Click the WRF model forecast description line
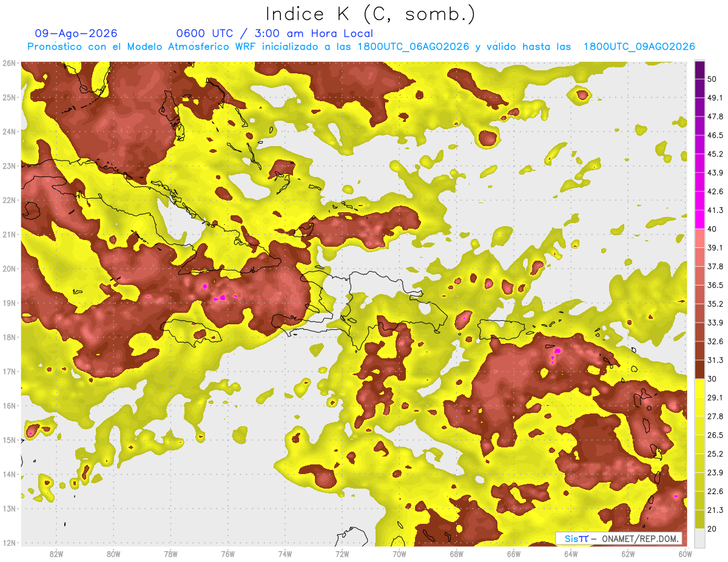728x562 pixels. click(360, 47)
